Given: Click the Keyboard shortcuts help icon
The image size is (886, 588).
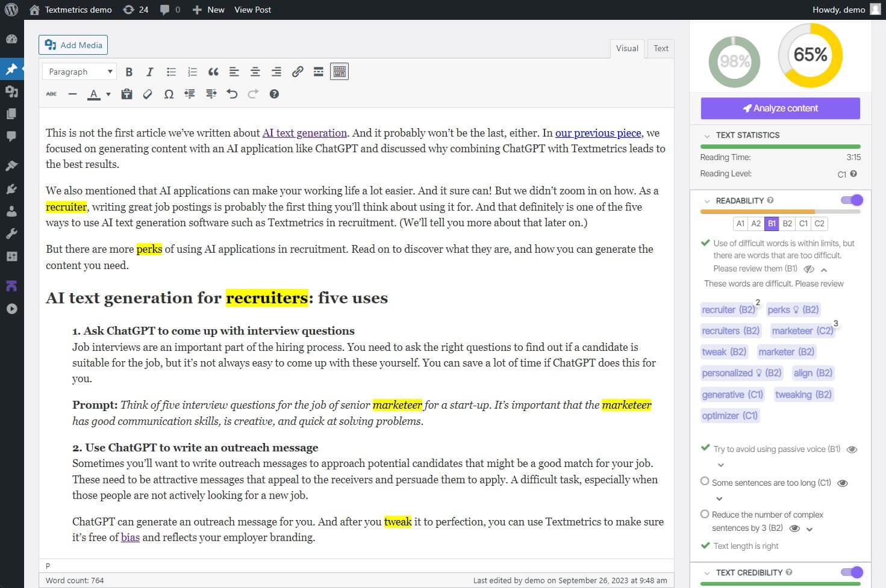Looking at the screenshot, I should [x=274, y=94].
